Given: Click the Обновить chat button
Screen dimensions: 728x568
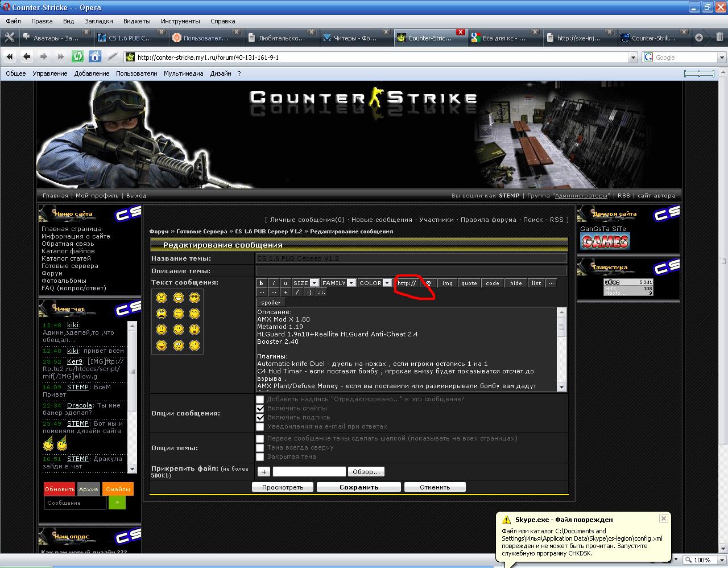Looking at the screenshot, I should pos(60,489).
